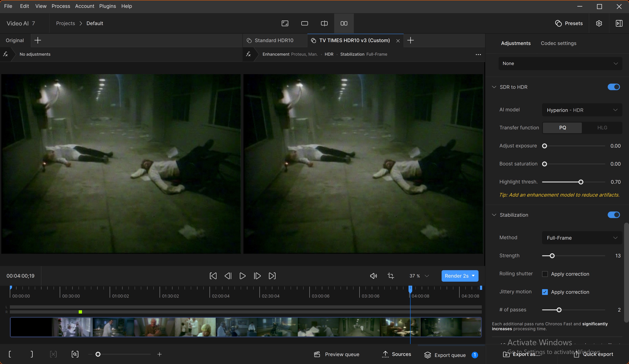Viewport: 629px width, 364px height.
Task: Select the Original tab
Action: (x=15, y=40)
